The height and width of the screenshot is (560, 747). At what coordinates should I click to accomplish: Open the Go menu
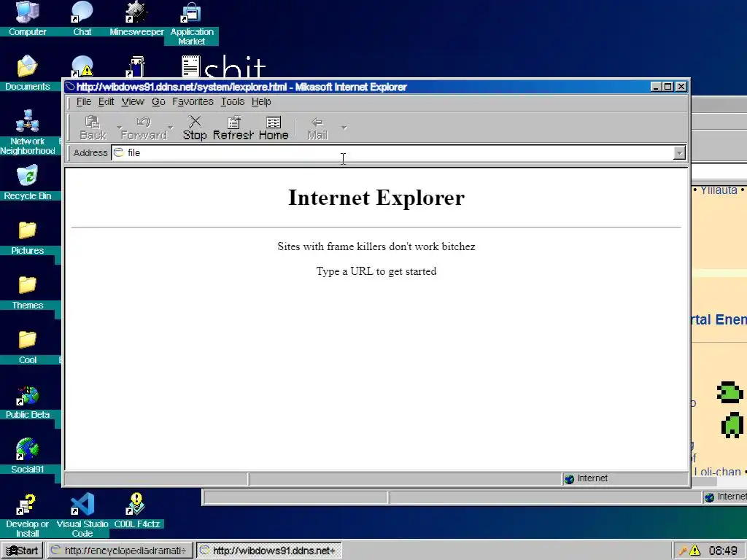[x=158, y=101]
